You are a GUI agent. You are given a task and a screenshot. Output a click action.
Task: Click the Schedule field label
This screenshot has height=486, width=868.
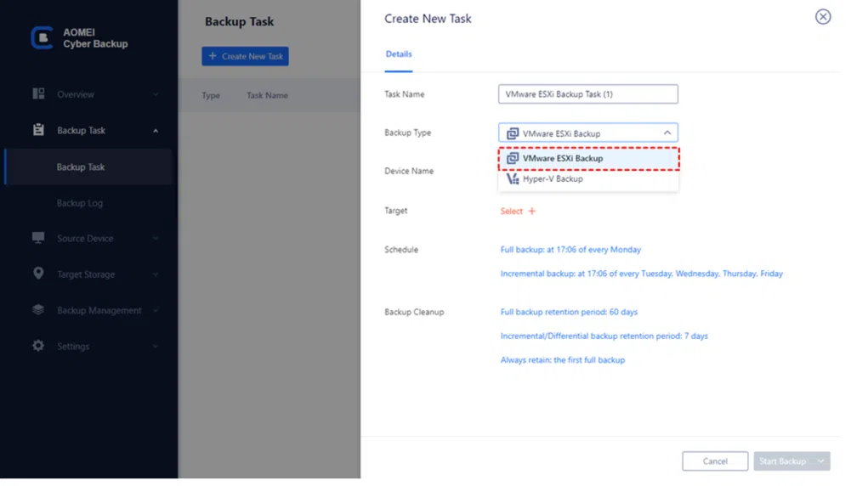click(x=400, y=250)
